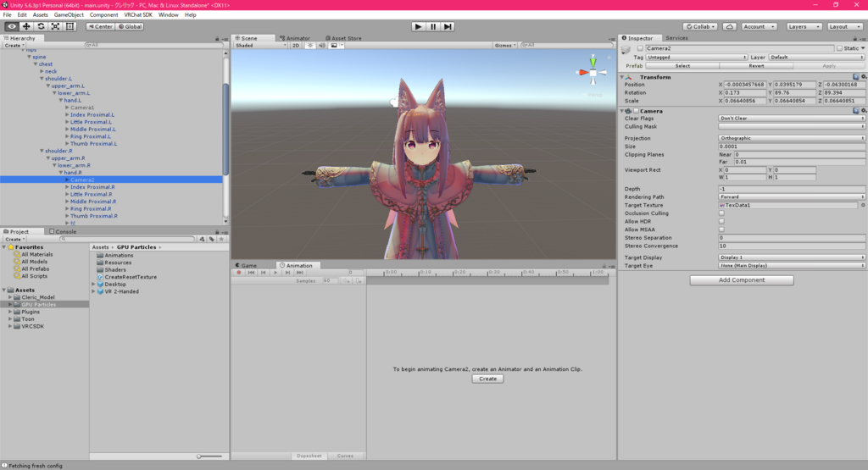The width and height of the screenshot is (868, 470).
Task: Collapse the hand.R tree node
Action: click(61, 173)
